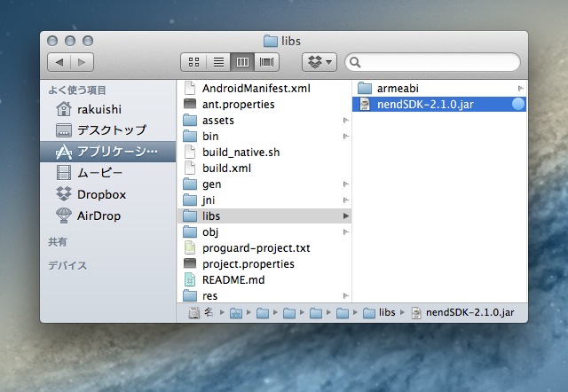Viewport: 568px width, 392px height.
Task: Click the libs folder disclosure arrow
Action: coord(346,216)
